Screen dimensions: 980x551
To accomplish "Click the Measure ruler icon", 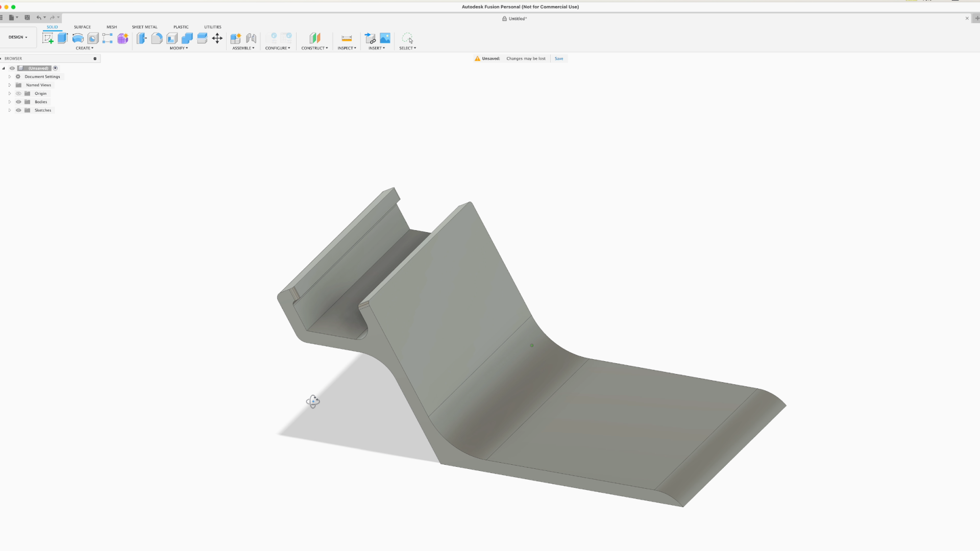I will [x=347, y=38].
